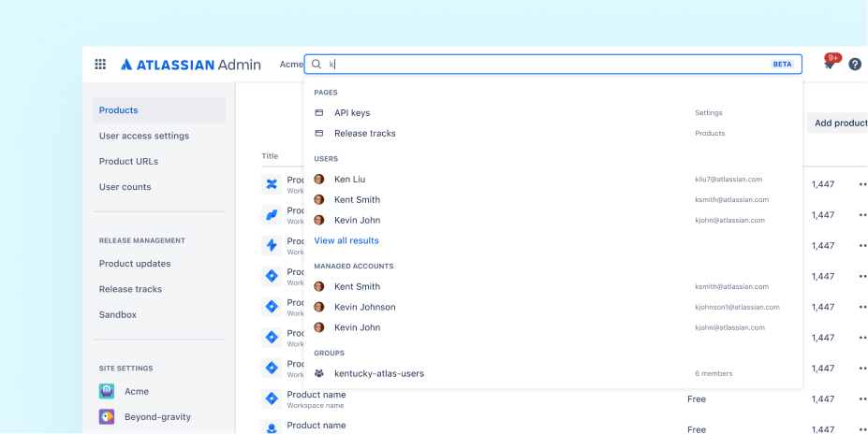Click the Confluence product icon in first row
Viewport: 868px width, 434px height.
272,184
